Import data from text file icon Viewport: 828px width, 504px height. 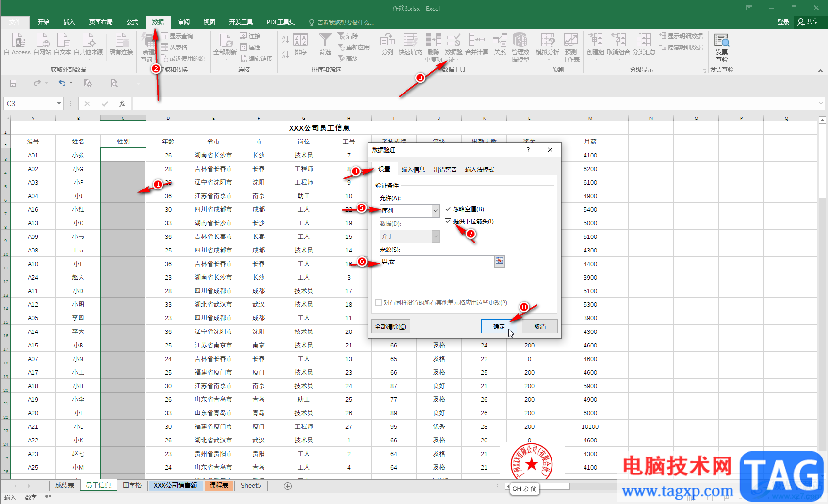[x=63, y=40]
